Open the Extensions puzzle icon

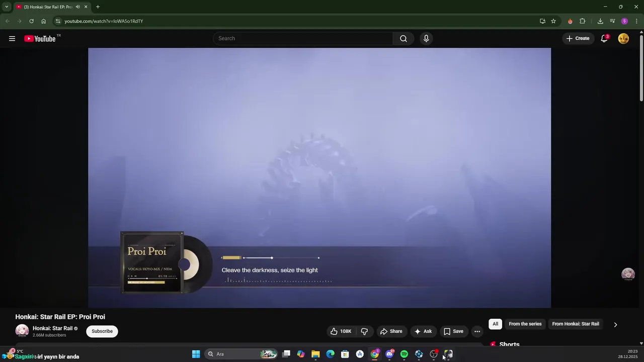click(x=583, y=21)
